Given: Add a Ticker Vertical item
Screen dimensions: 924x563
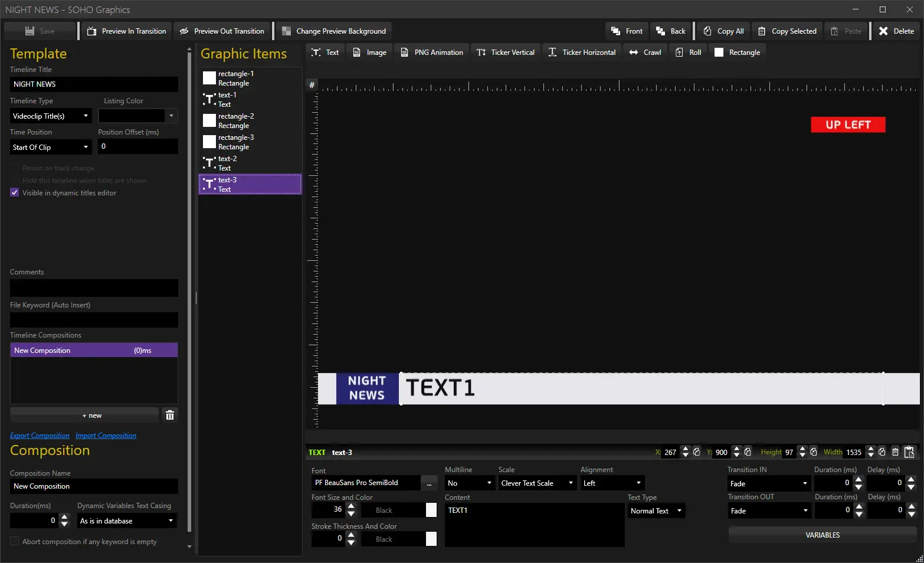Looking at the screenshot, I should [506, 53].
